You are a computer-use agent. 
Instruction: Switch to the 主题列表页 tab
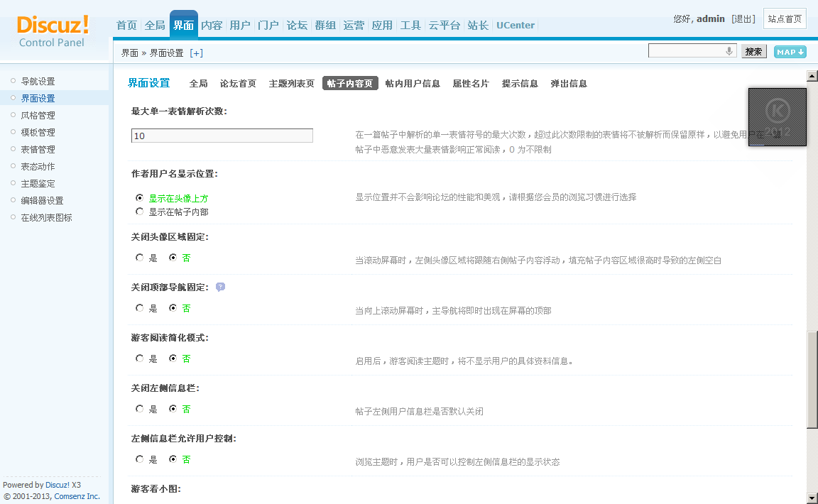click(x=291, y=84)
